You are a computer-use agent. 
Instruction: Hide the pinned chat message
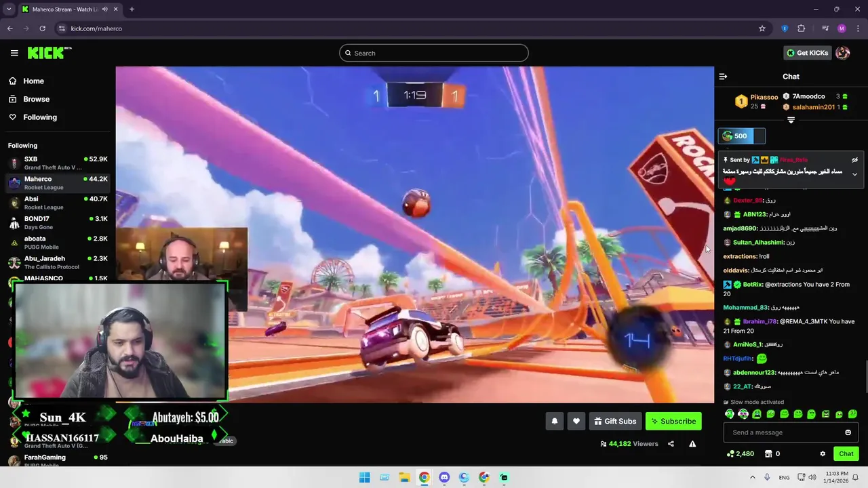pos(854,160)
